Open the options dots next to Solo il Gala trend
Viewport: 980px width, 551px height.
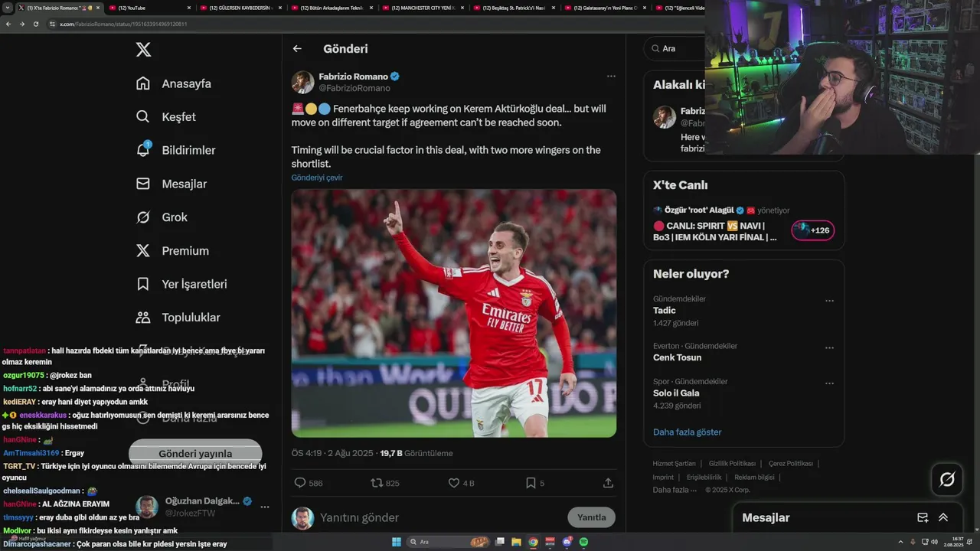pyautogui.click(x=829, y=383)
